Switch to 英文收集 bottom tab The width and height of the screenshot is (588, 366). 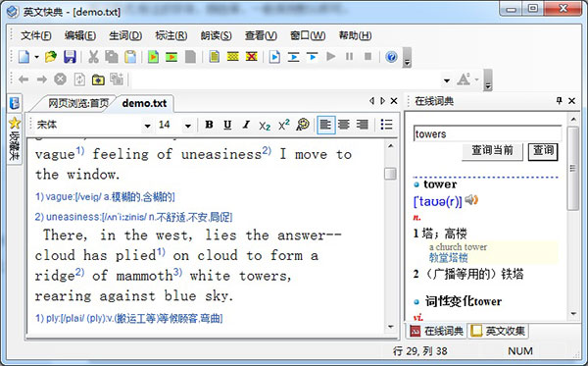499,331
